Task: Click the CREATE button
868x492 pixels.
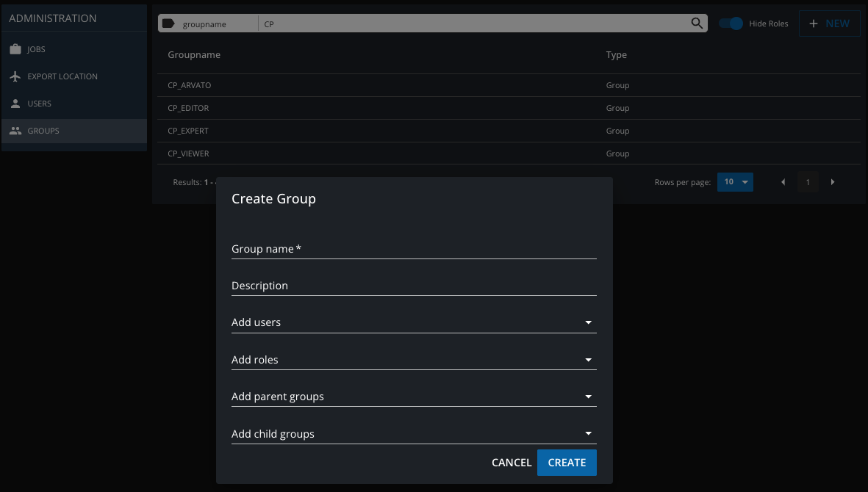Action: [x=567, y=463]
